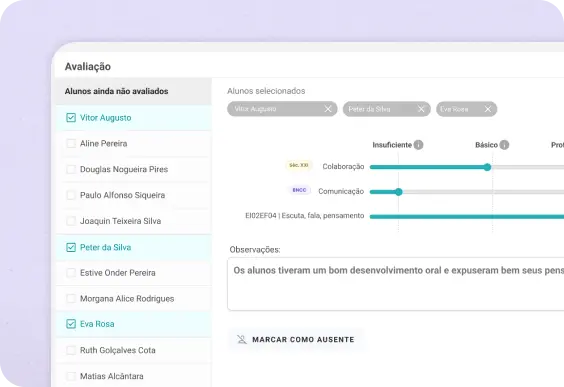Remove Peter da Silva chip with X
This screenshot has width=564, height=387.
[x=421, y=109]
